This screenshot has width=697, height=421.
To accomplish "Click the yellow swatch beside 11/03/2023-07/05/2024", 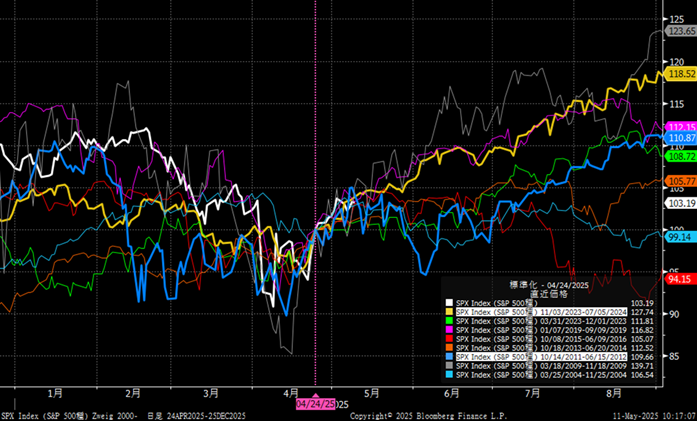I will click(449, 312).
